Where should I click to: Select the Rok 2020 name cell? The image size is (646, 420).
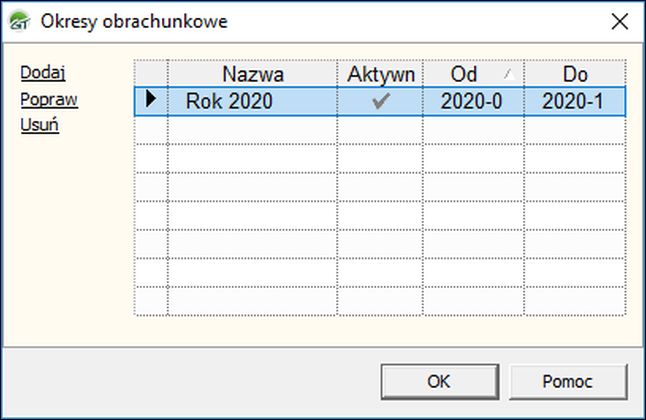click(x=253, y=101)
